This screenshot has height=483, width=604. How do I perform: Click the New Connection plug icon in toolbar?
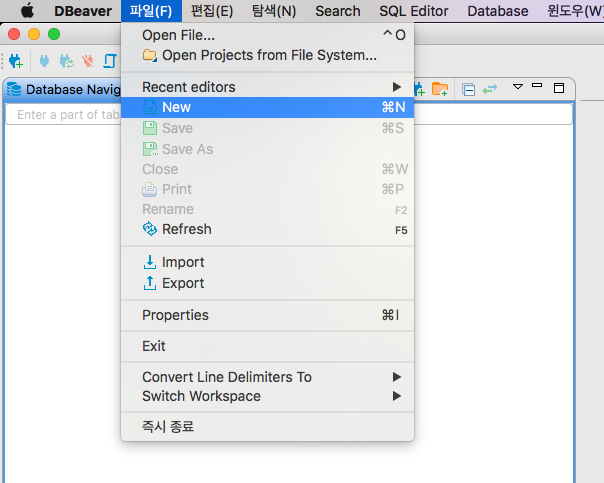pyautogui.click(x=16, y=61)
